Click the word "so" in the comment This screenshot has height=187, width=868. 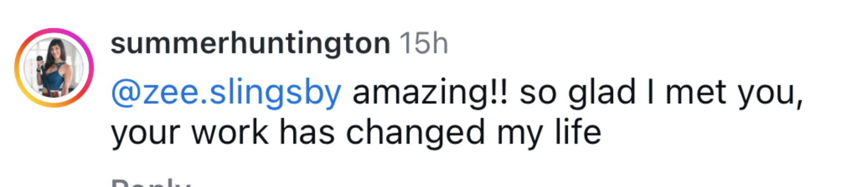pyautogui.click(x=538, y=93)
